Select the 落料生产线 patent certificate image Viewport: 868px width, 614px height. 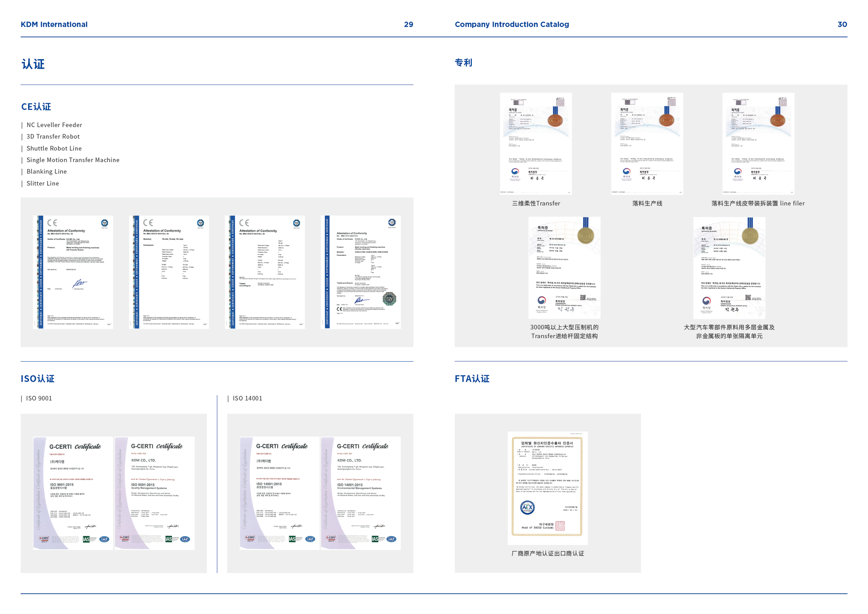click(647, 144)
